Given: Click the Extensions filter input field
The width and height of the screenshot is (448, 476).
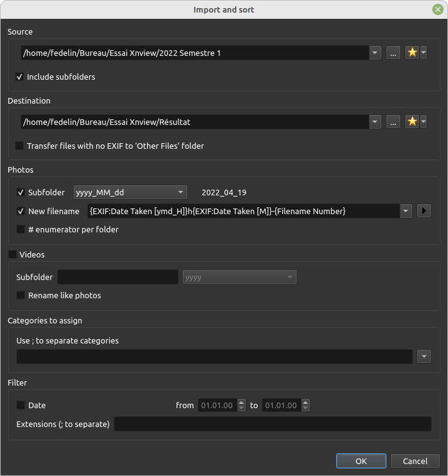Looking at the screenshot, I should coord(272,424).
